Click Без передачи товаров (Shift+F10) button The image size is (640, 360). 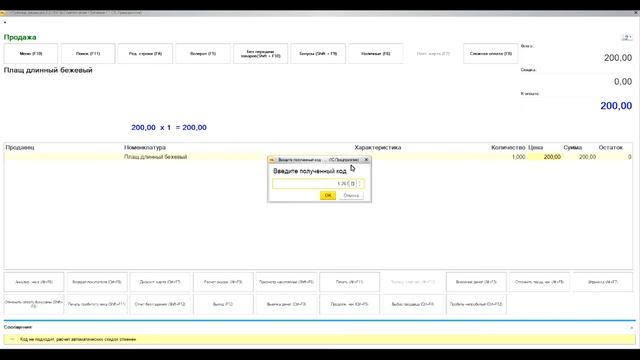260,53
